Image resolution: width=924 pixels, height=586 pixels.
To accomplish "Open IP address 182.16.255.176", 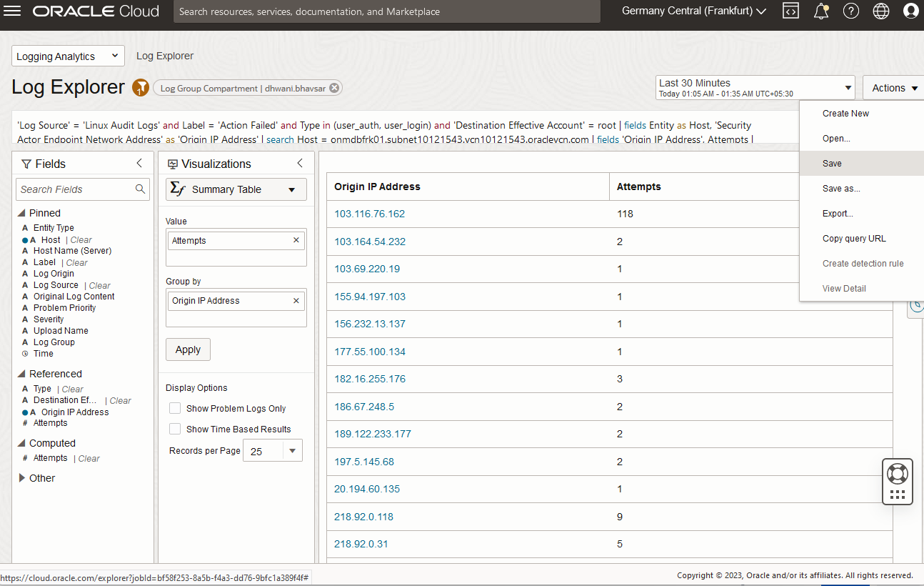I will pos(369,379).
